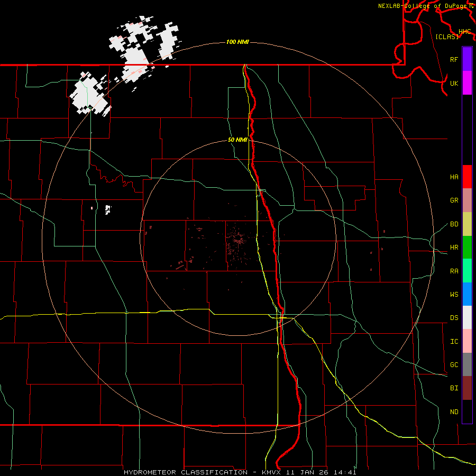Click the 'RA' legend label
The width and height of the screenshot is (476, 476).
pyautogui.click(x=454, y=271)
